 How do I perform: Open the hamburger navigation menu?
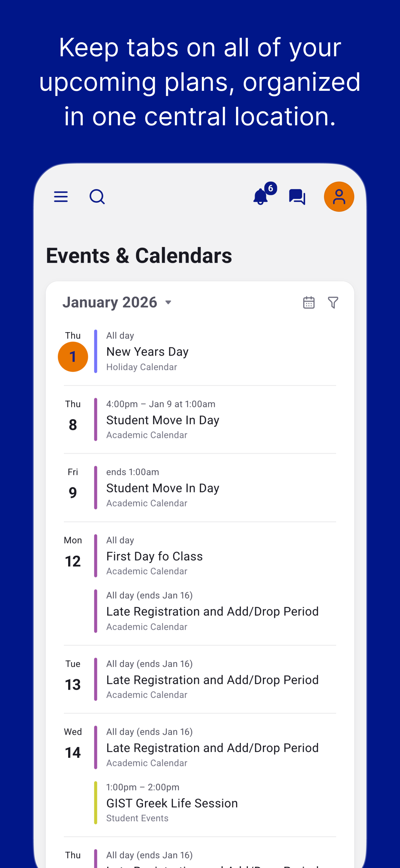(x=61, y=197)
